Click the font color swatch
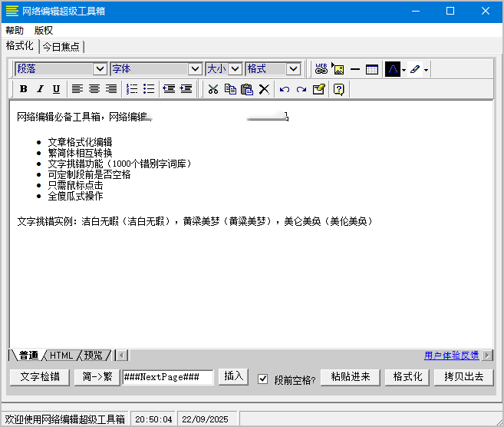This screenshot has width=504, height=427. (393, 69)
